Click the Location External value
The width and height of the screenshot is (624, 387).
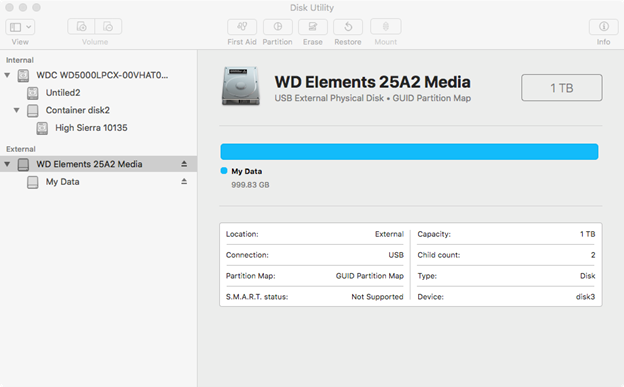click(389, 234)
